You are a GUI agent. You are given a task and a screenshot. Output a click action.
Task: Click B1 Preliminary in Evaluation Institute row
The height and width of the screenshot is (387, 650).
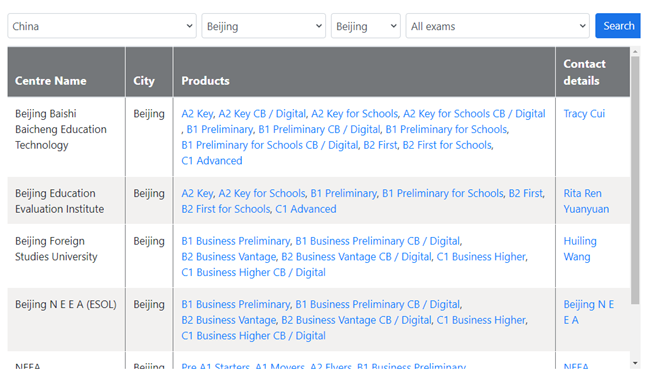click(x=344, y=193)
